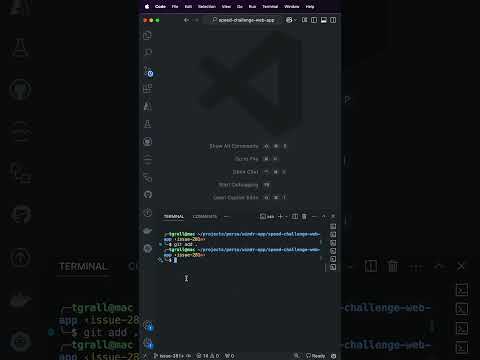Open the Edit menu
The image size is (480, 360).
188,6
